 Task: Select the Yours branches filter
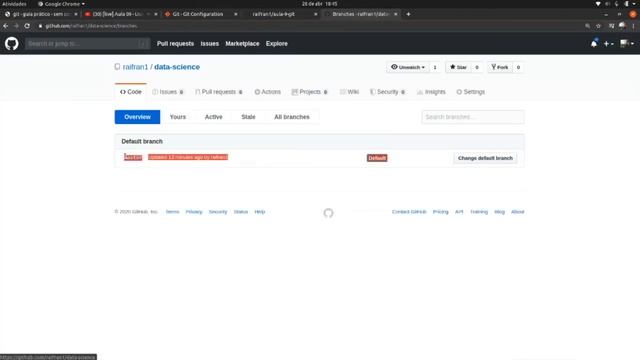click(x=178, y=117)
